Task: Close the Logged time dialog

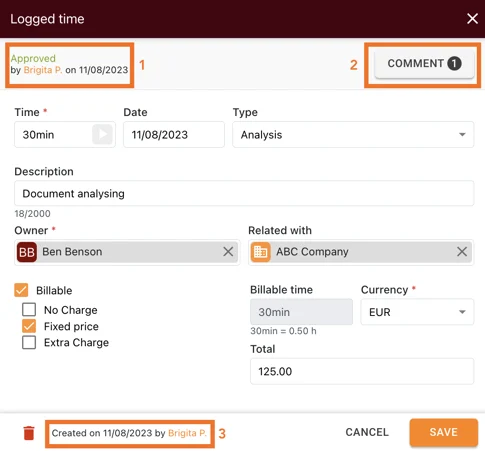Action: (472, 19)
